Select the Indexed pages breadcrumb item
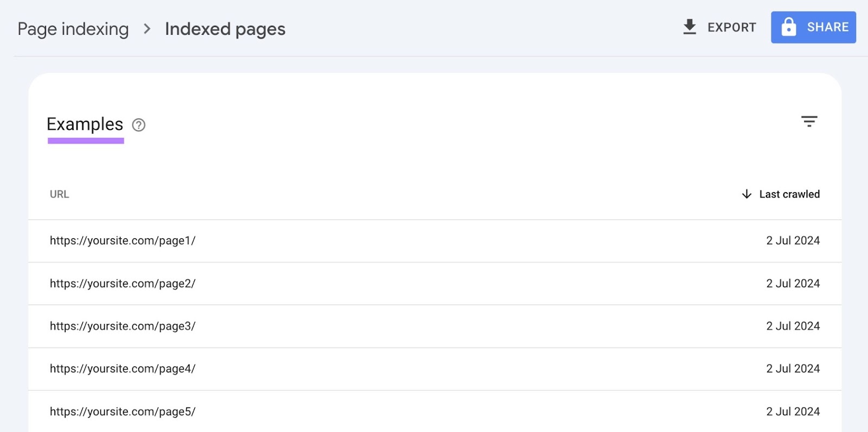This screenshot has height=432, width=868. (225, 29)
